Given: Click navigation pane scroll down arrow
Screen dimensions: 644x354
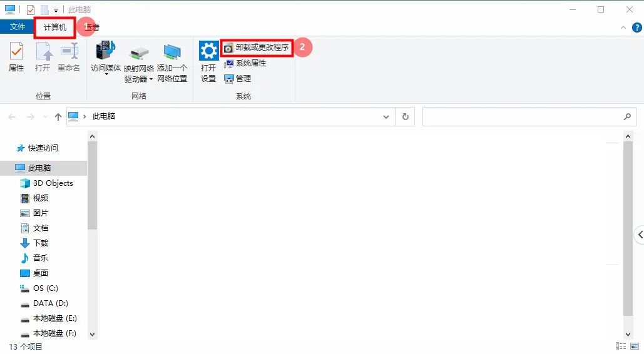Looking at the screenshot, I should [93, 335].
